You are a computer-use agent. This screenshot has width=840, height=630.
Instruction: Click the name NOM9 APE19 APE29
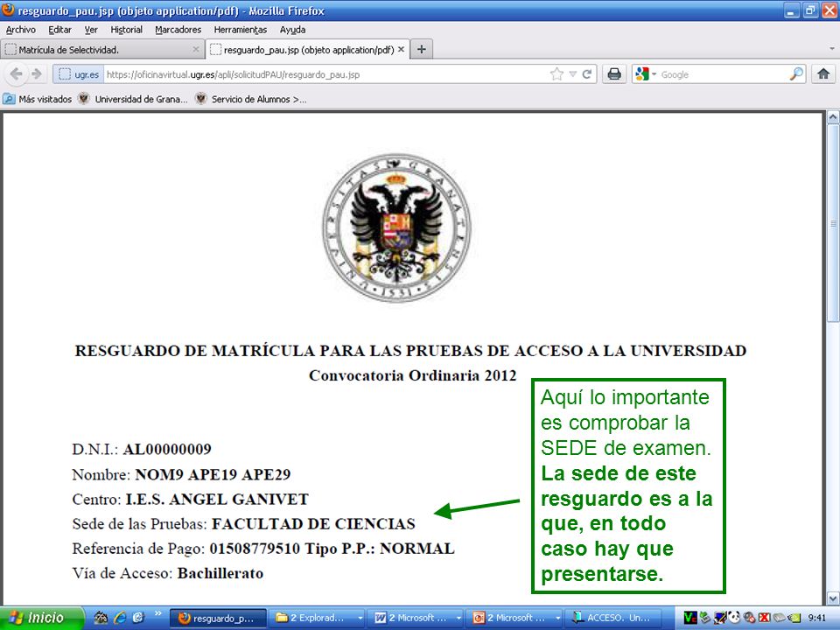[213, 474]
